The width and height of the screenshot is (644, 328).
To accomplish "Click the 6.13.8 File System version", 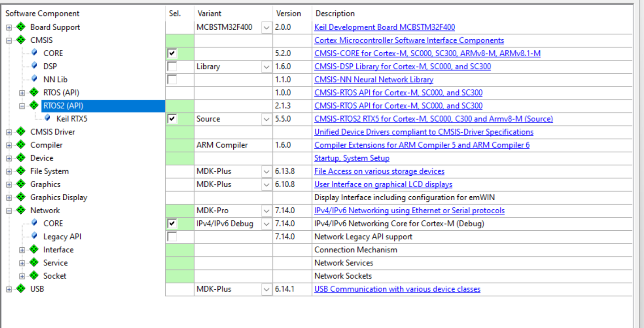I will (285, 171).
